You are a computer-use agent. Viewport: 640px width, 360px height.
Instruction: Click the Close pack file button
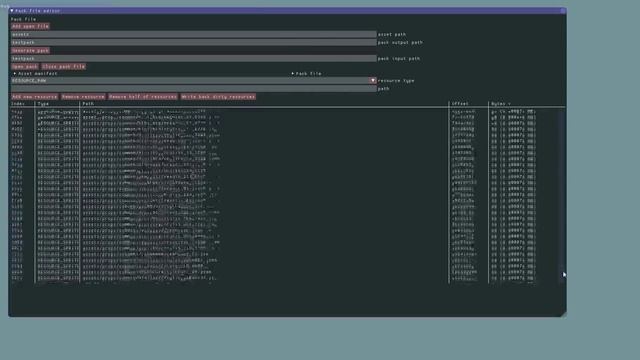[x=64, y=67]
